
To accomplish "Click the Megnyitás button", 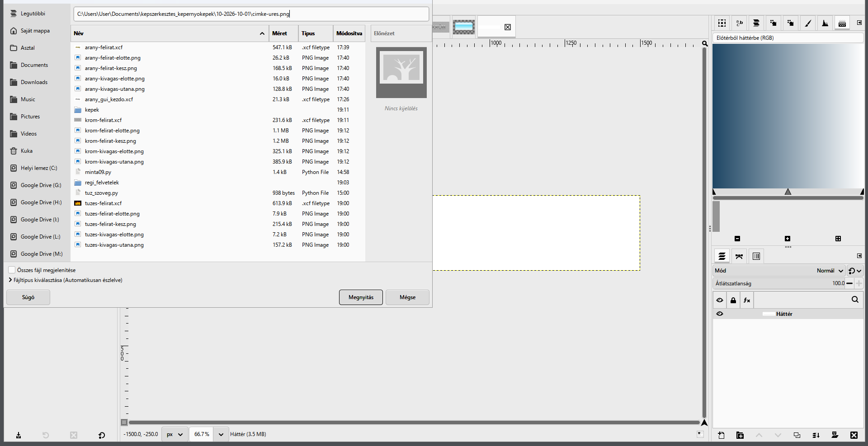I will tap(361, 297).
